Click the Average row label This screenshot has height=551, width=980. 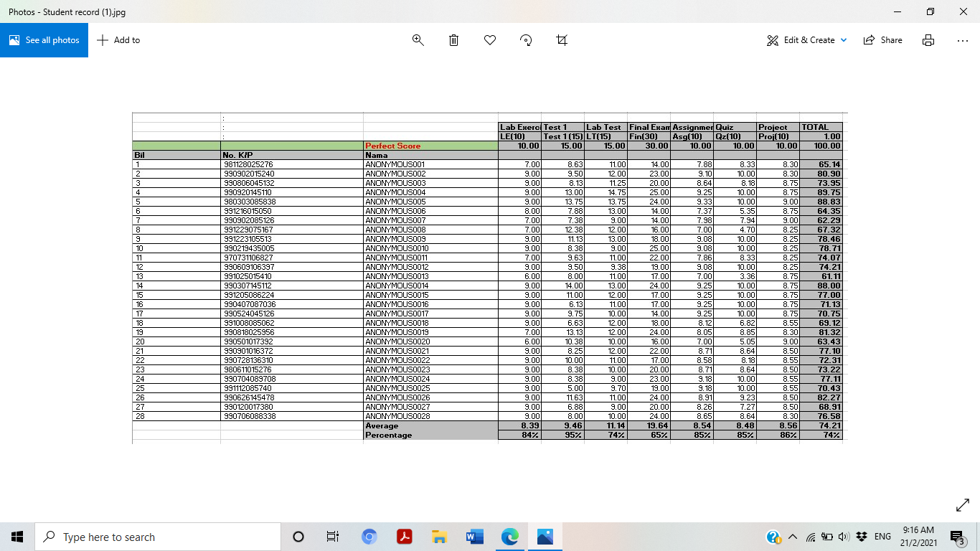tap(382, 425)
